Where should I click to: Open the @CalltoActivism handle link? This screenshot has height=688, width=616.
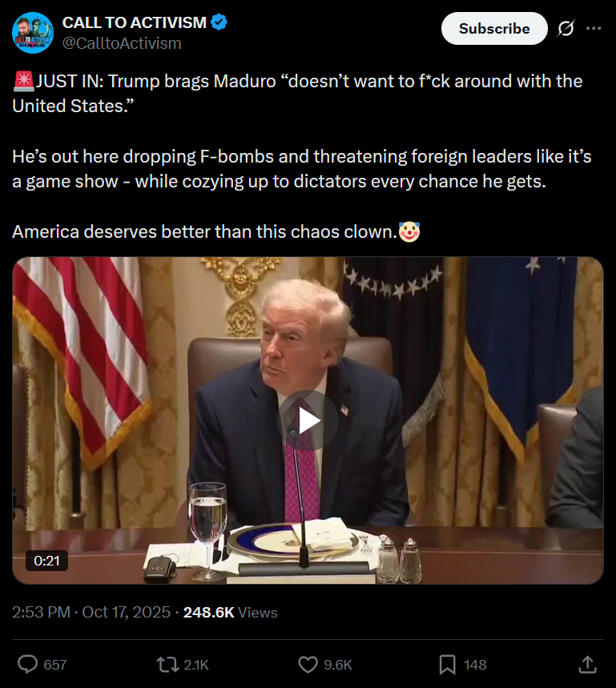click(122, 43)
